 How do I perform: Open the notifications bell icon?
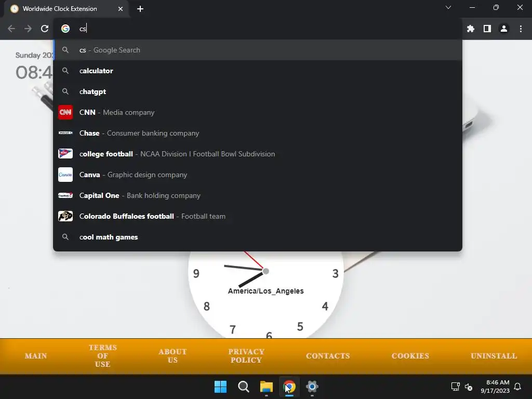tap(518, 387)
